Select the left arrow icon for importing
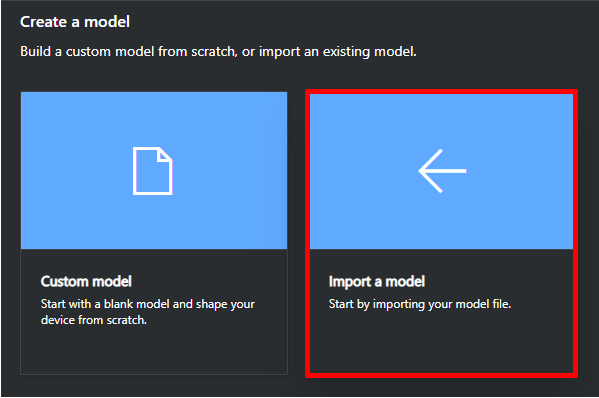599x398 pixels. (x=442, y=171)
